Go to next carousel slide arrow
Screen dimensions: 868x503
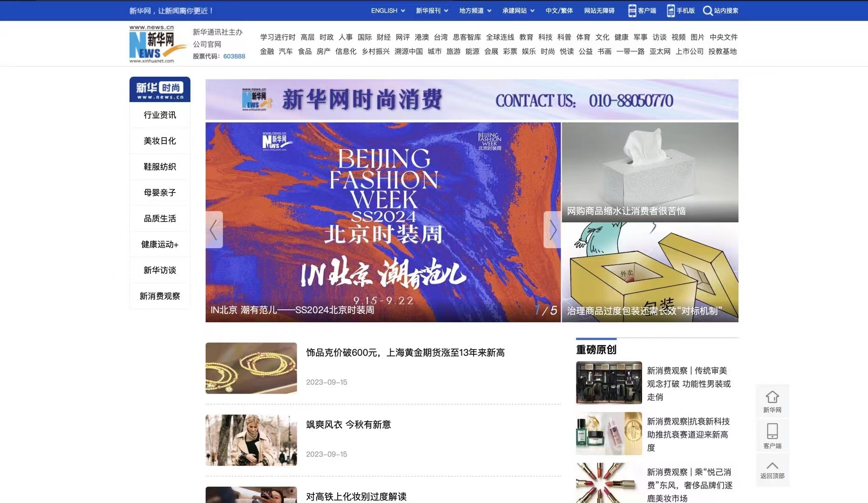552,230
